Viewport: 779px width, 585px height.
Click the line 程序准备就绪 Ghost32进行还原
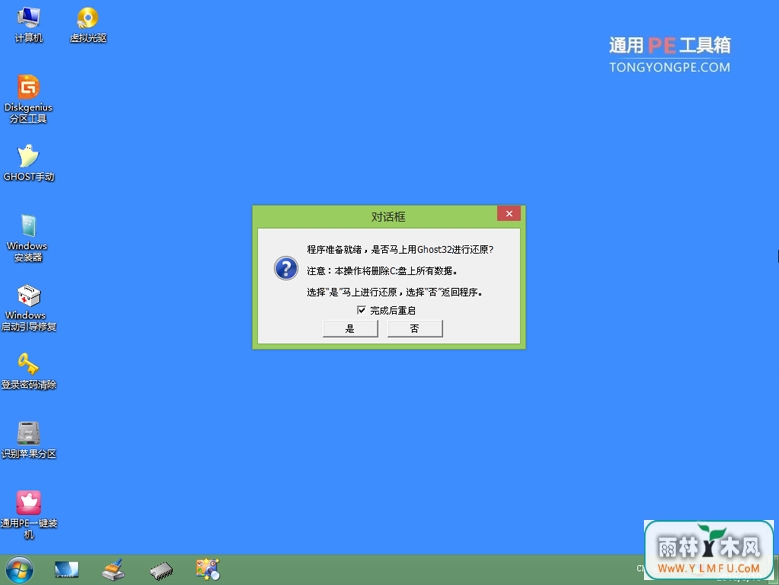pyautogui.click(x=400, y=249)
